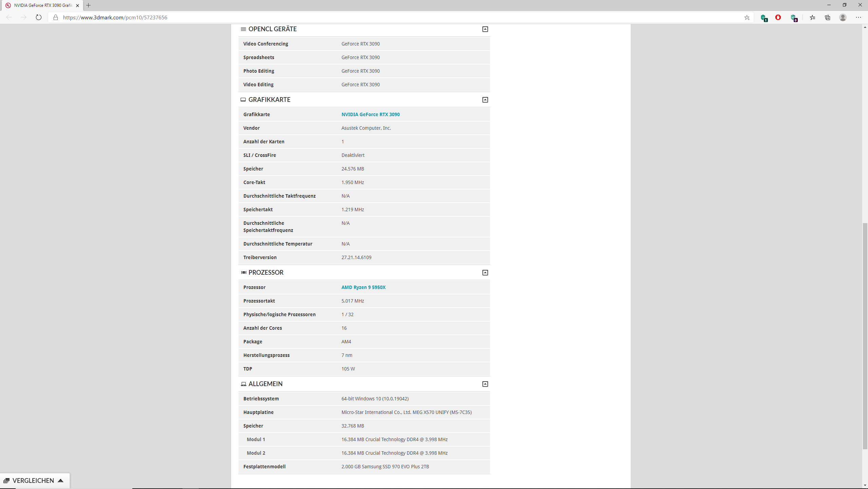Click the browser refresh icon
Viewport: 868px width, 489px height.
[39, 17]
